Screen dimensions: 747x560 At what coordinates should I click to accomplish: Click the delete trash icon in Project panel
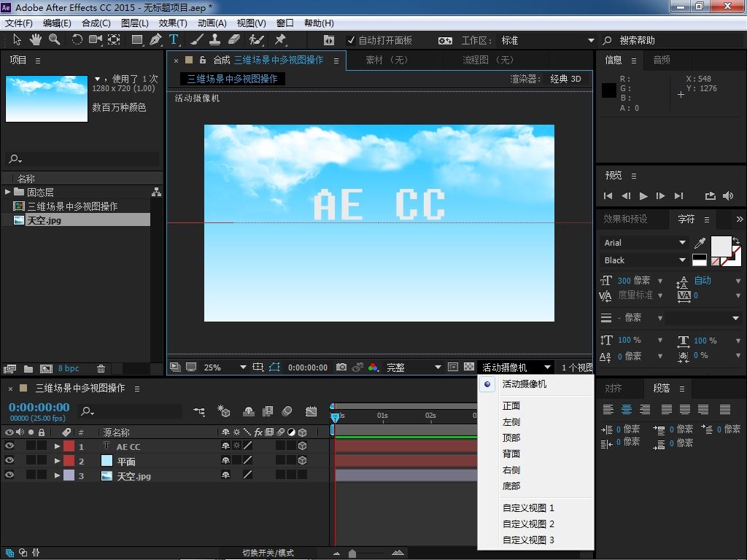(x=101, y=368)
